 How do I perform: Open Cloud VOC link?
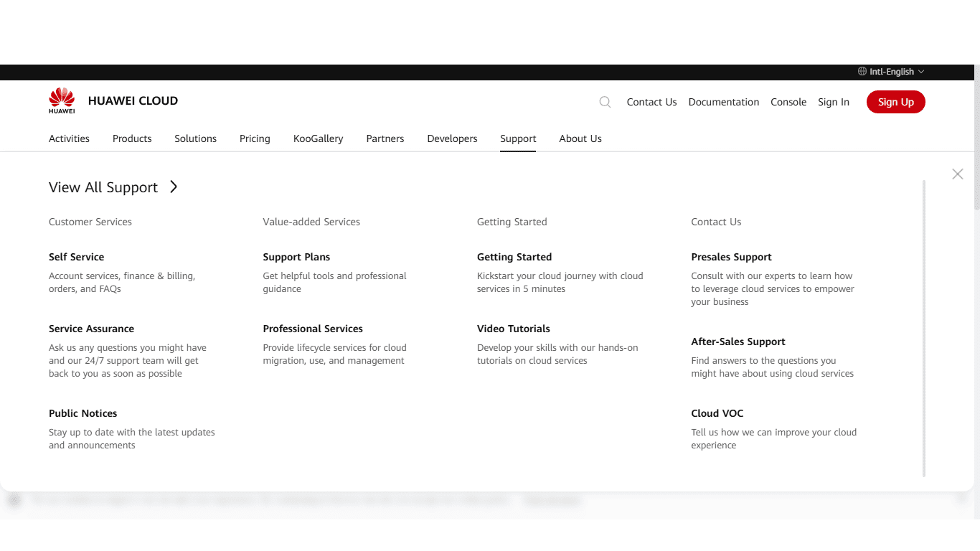717,413
